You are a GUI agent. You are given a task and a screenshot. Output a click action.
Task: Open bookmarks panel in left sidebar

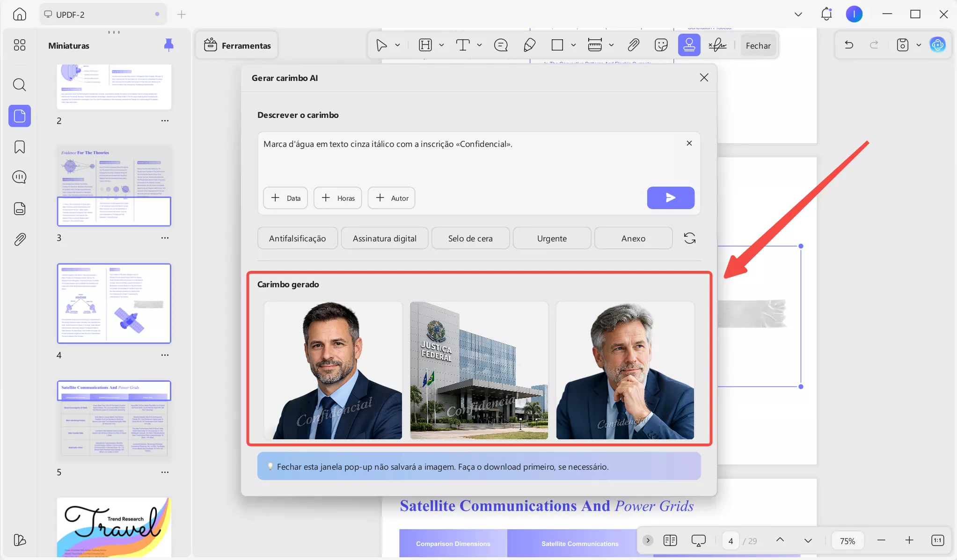(x=20, y=147)
